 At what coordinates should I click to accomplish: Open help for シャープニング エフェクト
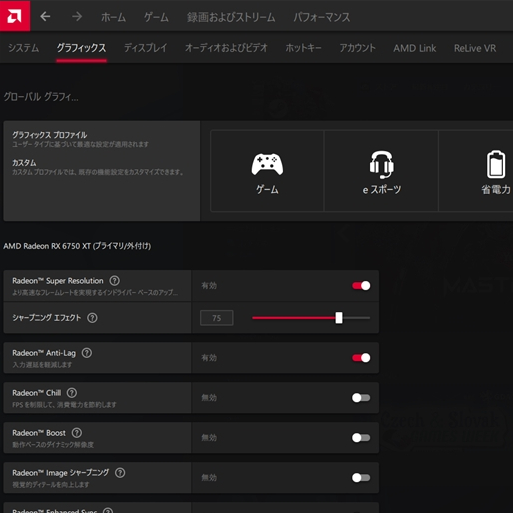point(92,318)
